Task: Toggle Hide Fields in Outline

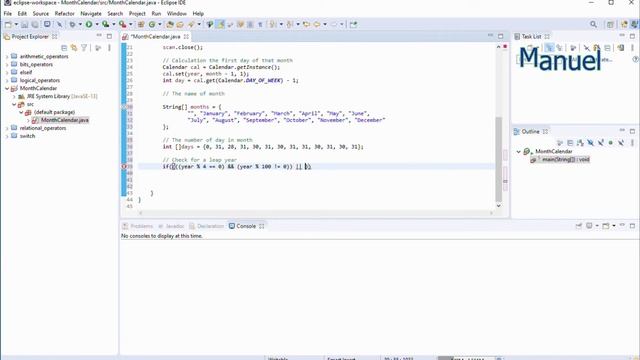Action: point(591,142)
